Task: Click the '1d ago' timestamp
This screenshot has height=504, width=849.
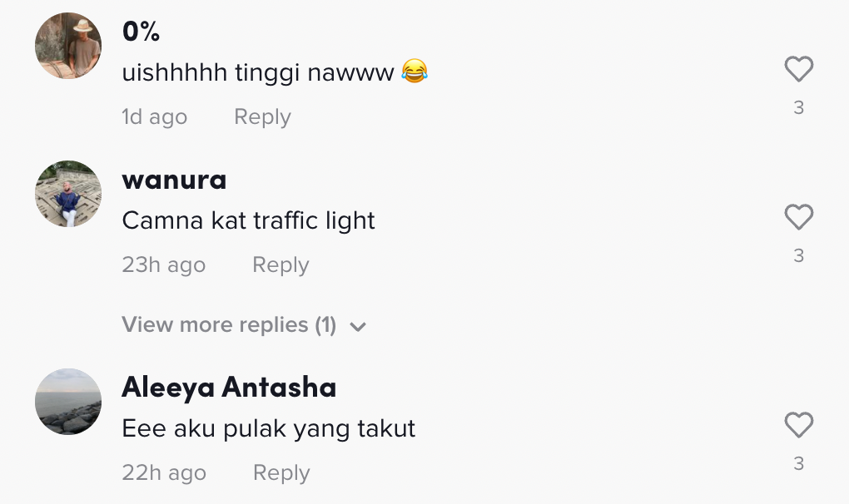Action: pyautogui.click(x=155, y=117)
